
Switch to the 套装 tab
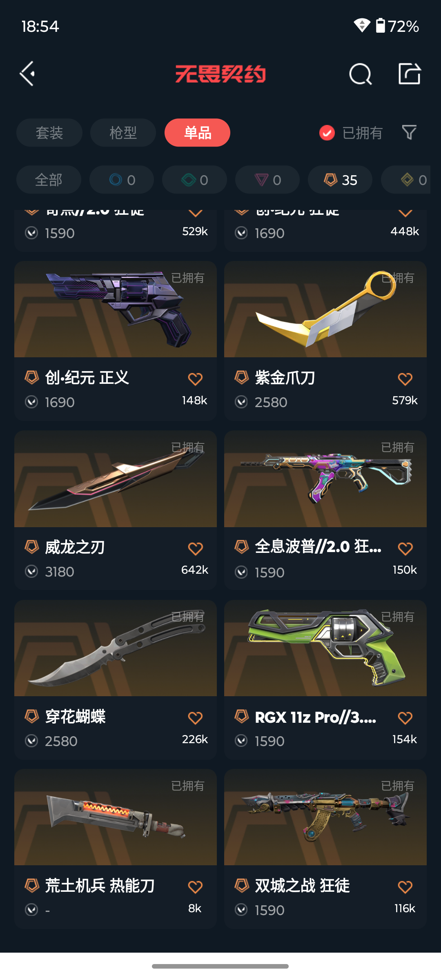pos(49,133)
